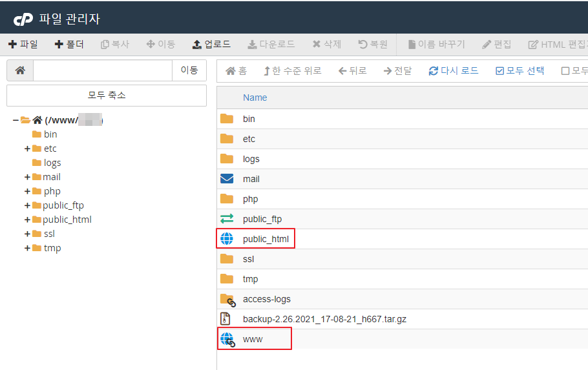Viewport: 588px width, 370px height.
Task: Click the www symlink globe icon
Action: (227, 339)
